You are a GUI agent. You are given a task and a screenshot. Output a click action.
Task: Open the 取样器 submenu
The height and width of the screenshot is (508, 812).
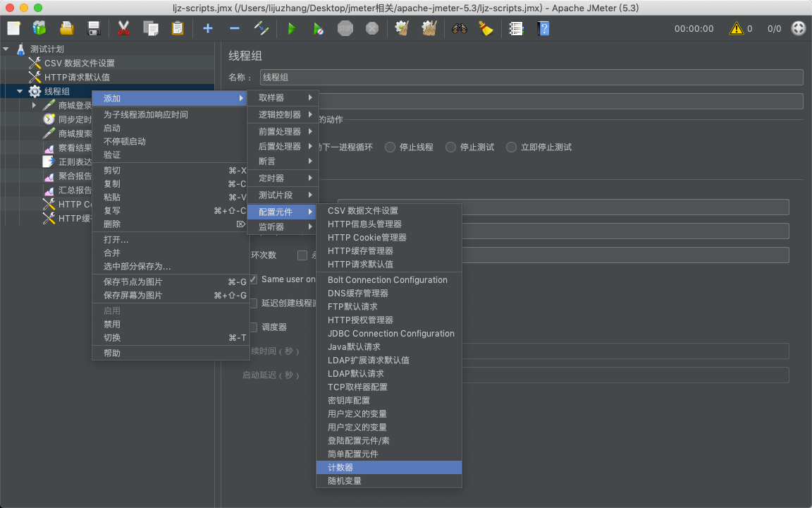pyautogui.click(x=283, y=97)
